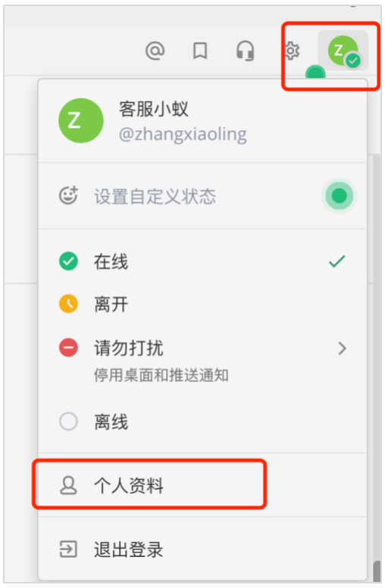The image size is (385, 588).
Task: Open 个人资料 profile menu item
Action: click(202, 486)
